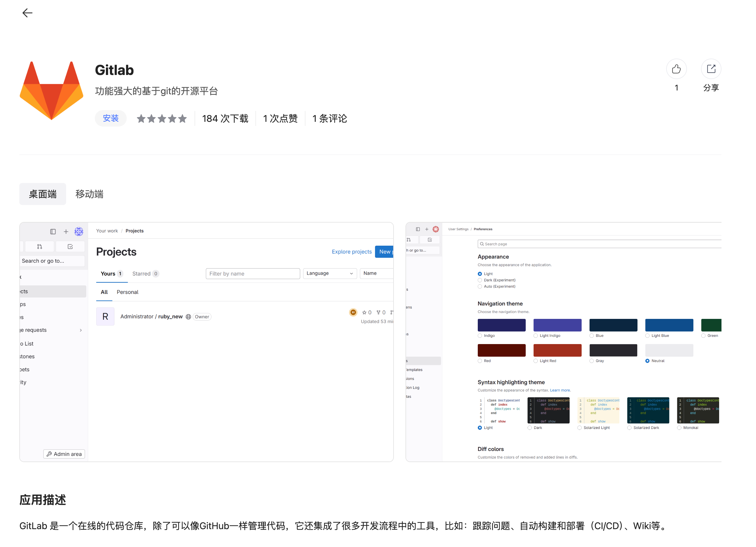The height and width of the screenshot is (547, 756).
Task: Open the Language dropdown
Action: tap(330, 273)
